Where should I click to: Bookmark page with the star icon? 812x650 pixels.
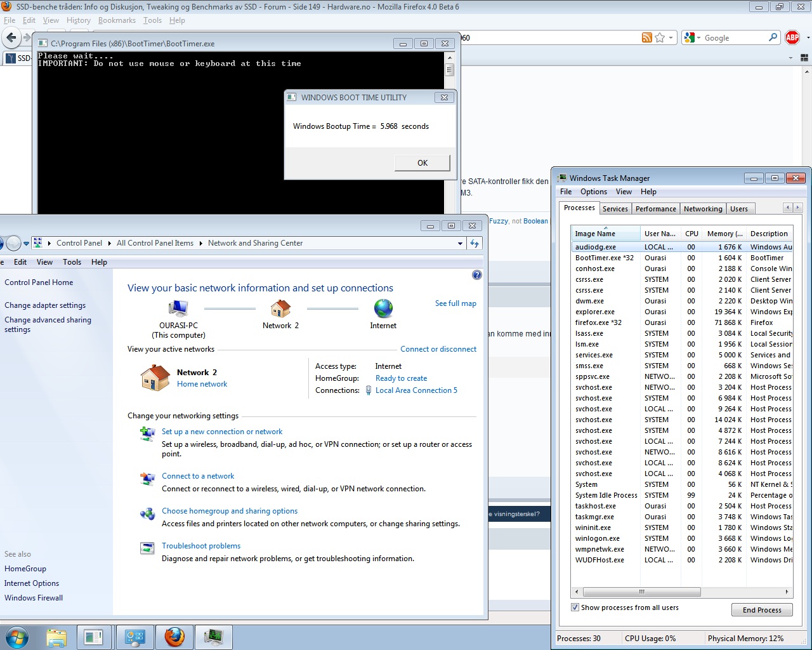coord(660,37)
